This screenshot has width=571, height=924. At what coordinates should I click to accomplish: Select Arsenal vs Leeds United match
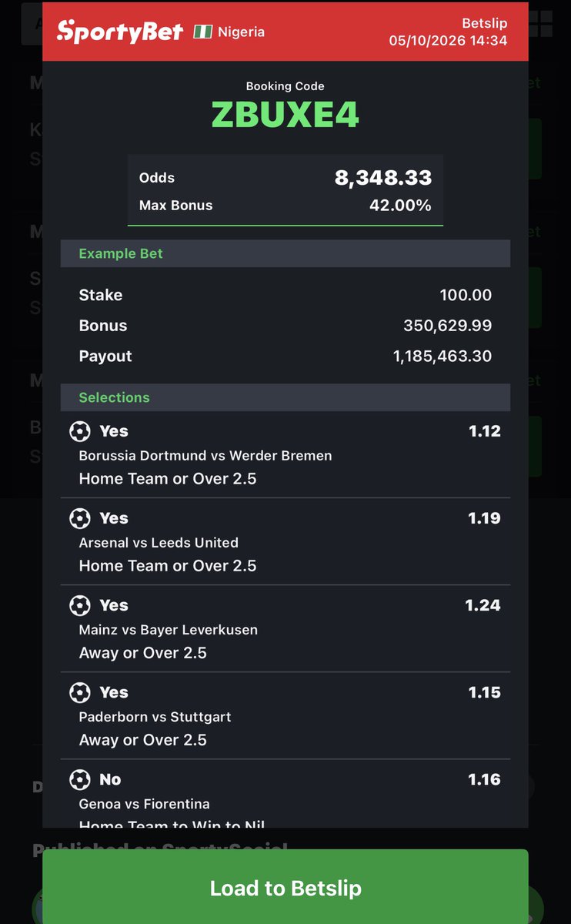coord(159,542)
